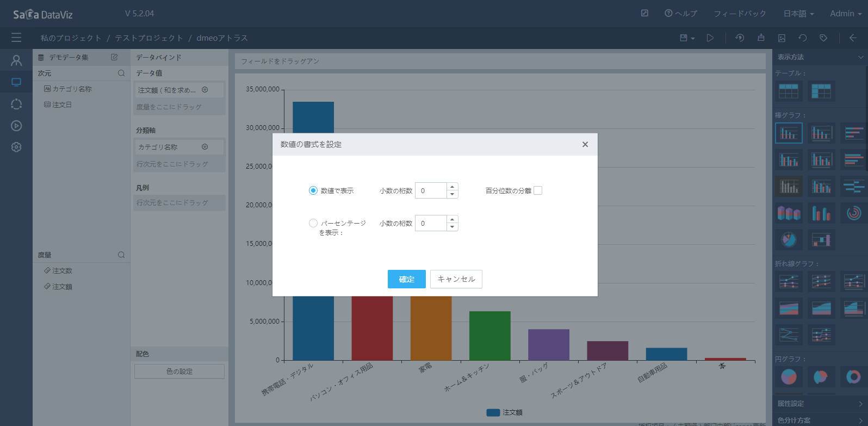Click the run preview play icon
The image size is (868, 426).
pyautogui.click(x=710, y=38)
